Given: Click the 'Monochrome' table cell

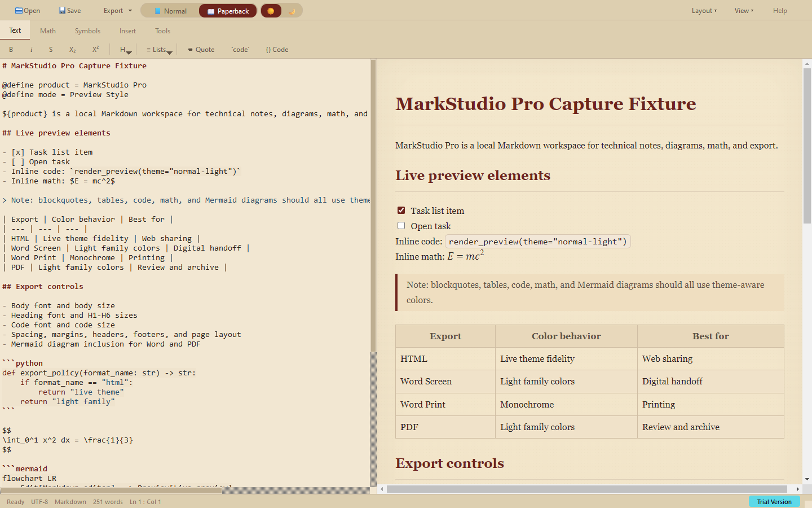Looking at the screenshot, I should 566,405.
